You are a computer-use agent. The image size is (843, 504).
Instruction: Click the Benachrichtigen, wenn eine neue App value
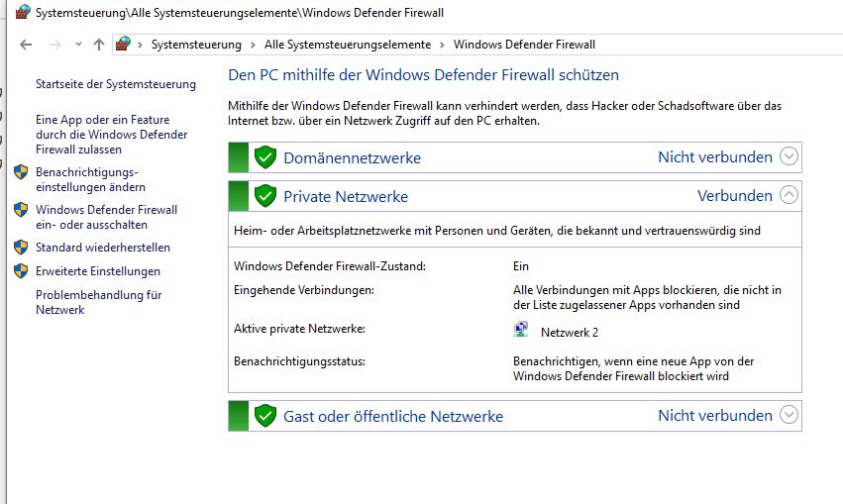click(633, 368)
